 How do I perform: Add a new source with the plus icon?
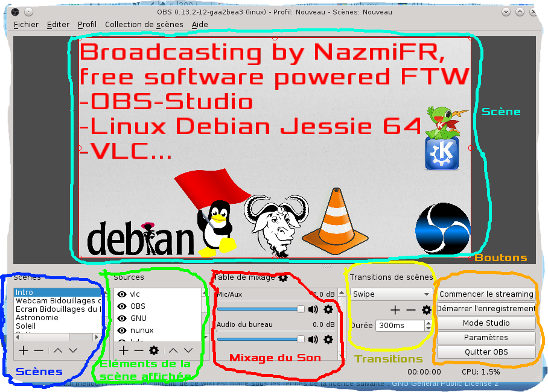click(x=124, y=350)
